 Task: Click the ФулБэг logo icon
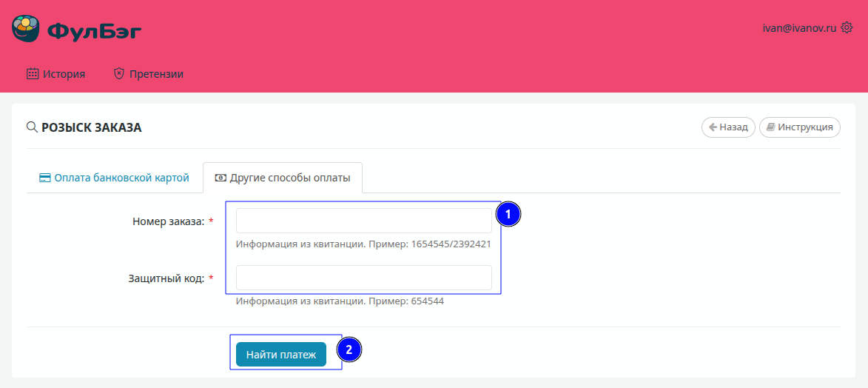pyautogui.click(x=25, y=29)
